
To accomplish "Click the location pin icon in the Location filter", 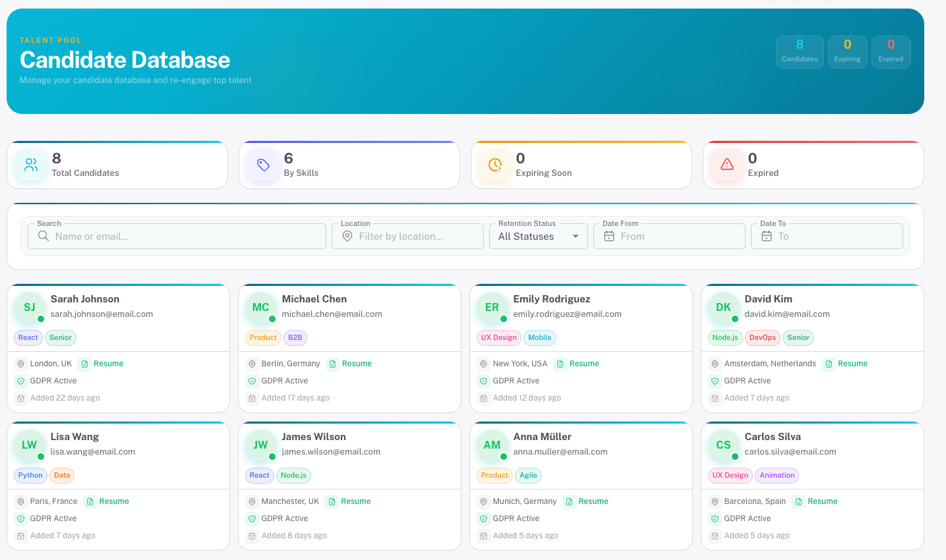I will click(x=347, y=236).
